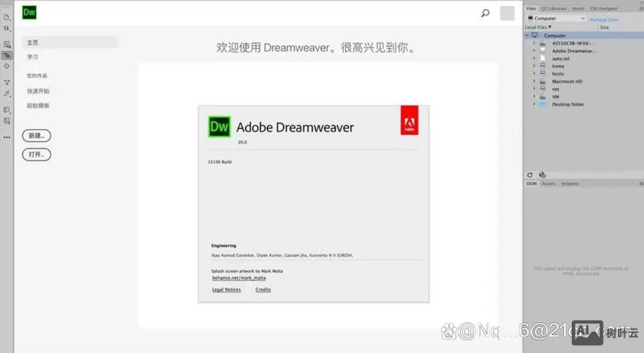This screenshot has width=644, height=353.
Task: Expand the home node
Action: (x=534, y=66)
